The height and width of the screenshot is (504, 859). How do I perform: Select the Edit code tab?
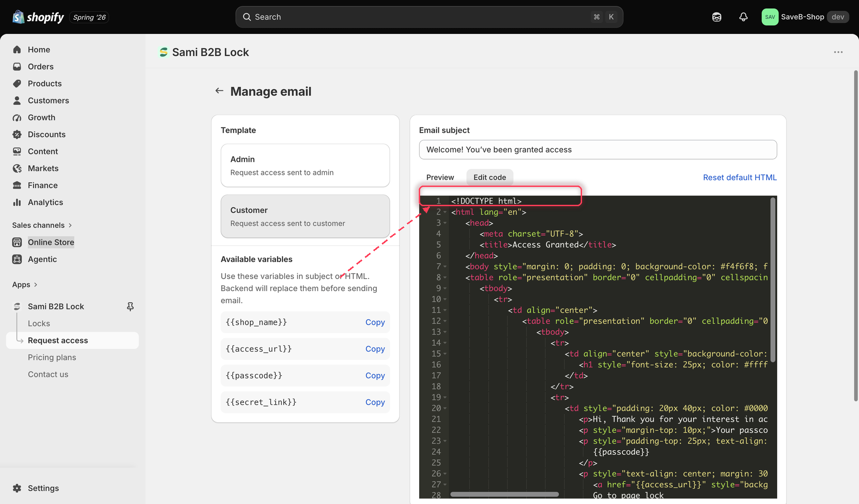pos(489,178)
